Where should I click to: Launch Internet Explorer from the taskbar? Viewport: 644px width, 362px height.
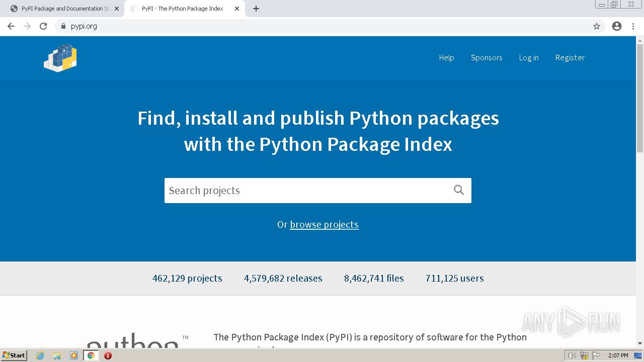click(x=40, y=355)
